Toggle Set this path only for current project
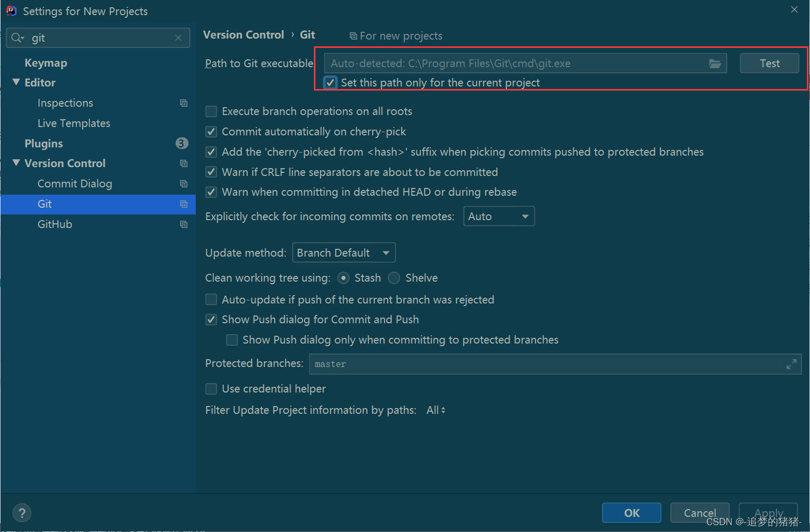Viewport: 810px width, 532px height. pos(330,83)
